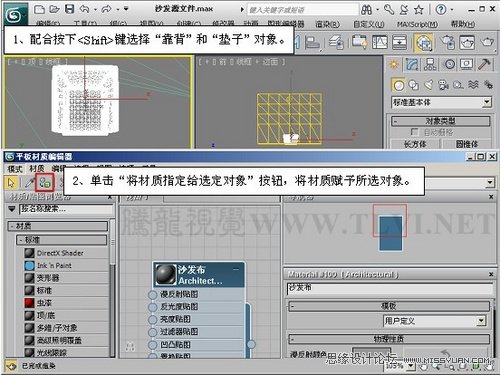Click the 按名称搜索 search field
The width and height of the screenshot is (500, 375).
pos(66,209)
